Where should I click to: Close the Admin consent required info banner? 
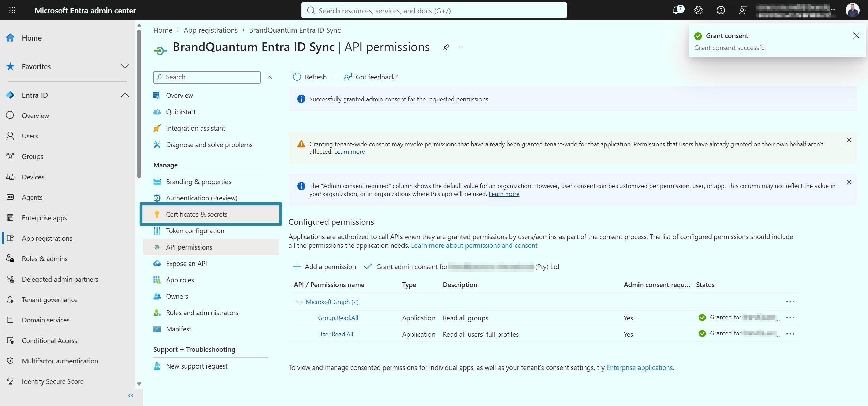point(849,182)
